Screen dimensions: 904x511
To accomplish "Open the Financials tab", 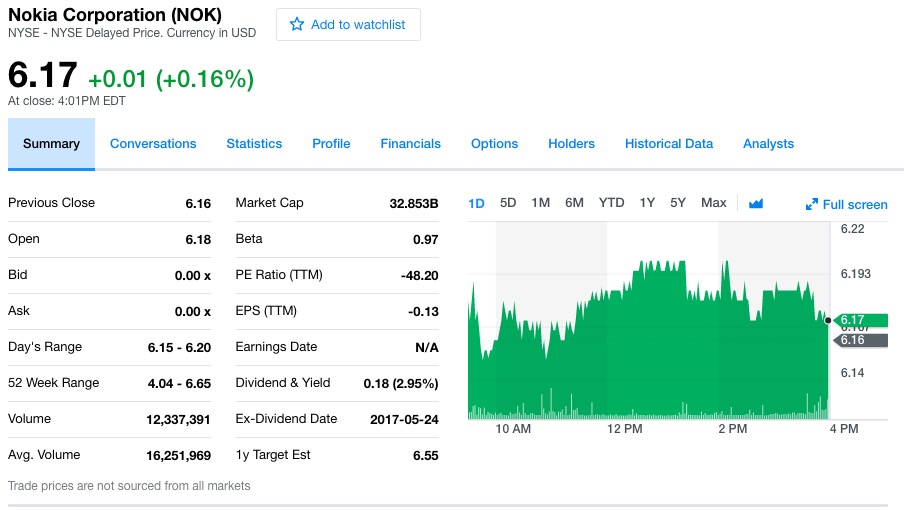I will tap(410, 144).
